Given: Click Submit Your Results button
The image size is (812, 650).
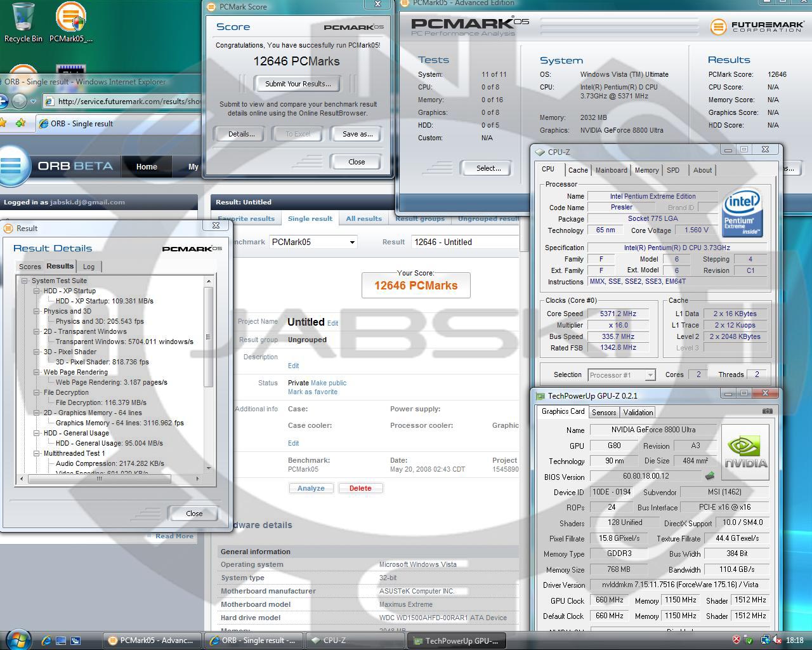Looking at the screenshot, I should pyautogui.click(x=298, y=84).
